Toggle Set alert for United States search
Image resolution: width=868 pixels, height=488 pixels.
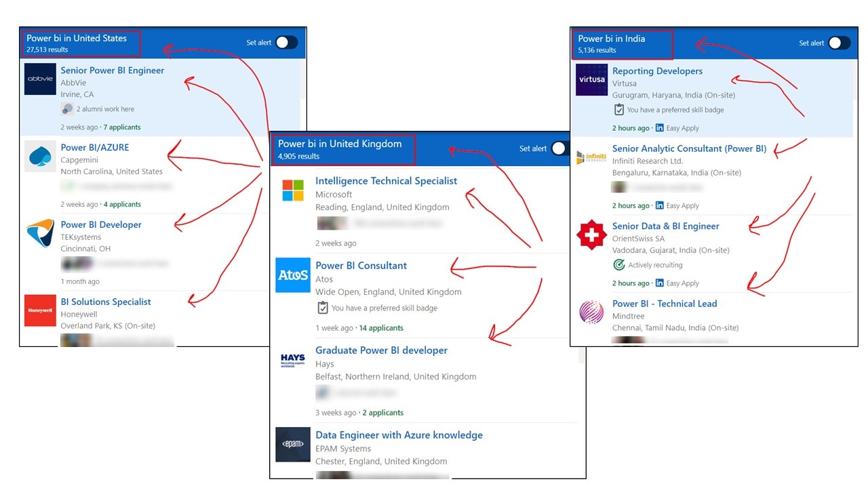coord(286,43)
